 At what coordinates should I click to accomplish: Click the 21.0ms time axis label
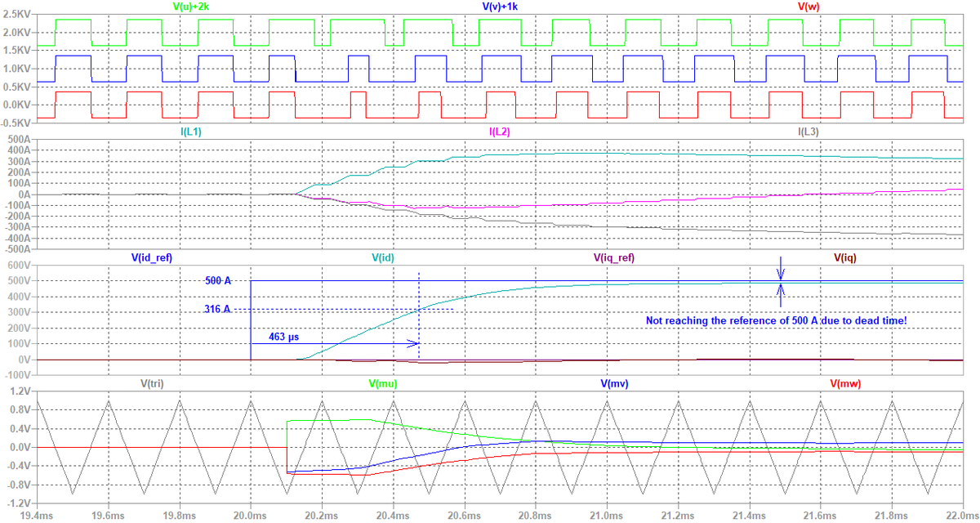(x=606, y=515)
